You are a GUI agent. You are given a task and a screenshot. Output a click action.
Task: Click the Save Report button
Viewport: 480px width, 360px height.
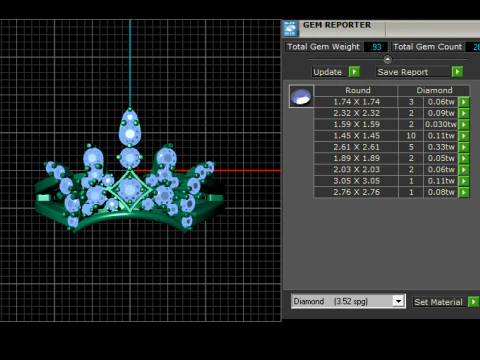413,72
